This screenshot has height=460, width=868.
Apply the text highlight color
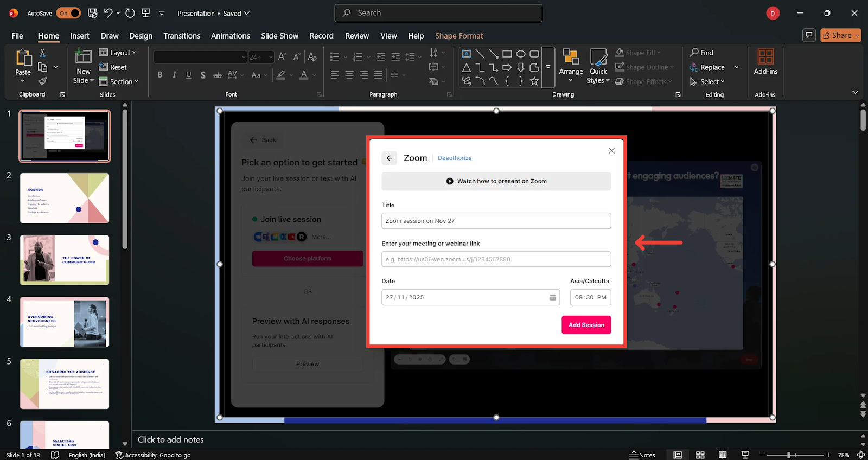click(280, 75)
